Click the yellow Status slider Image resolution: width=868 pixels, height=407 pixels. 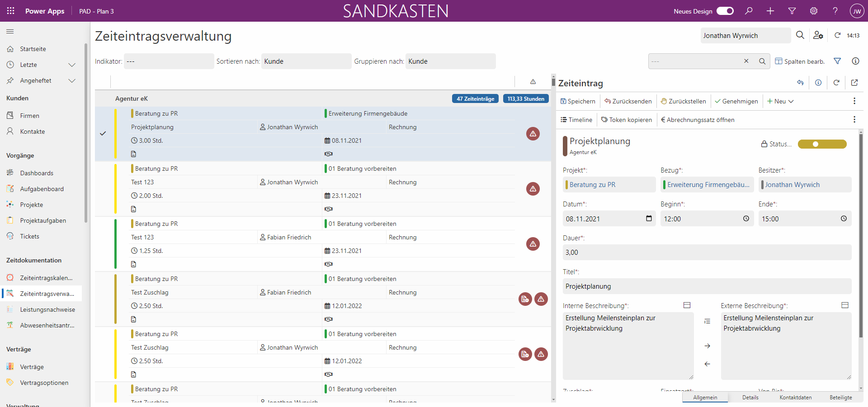point(822,144)
